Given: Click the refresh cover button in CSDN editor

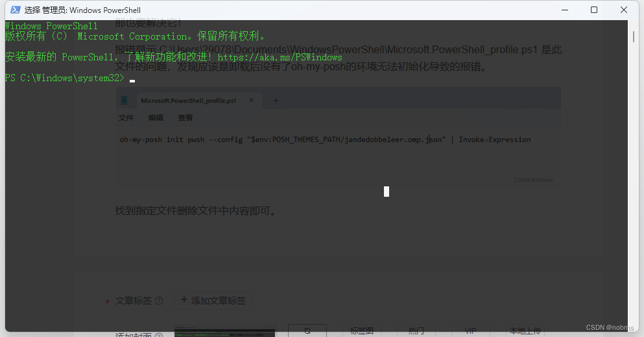Looking at the screenshot, I should point(307,331).
